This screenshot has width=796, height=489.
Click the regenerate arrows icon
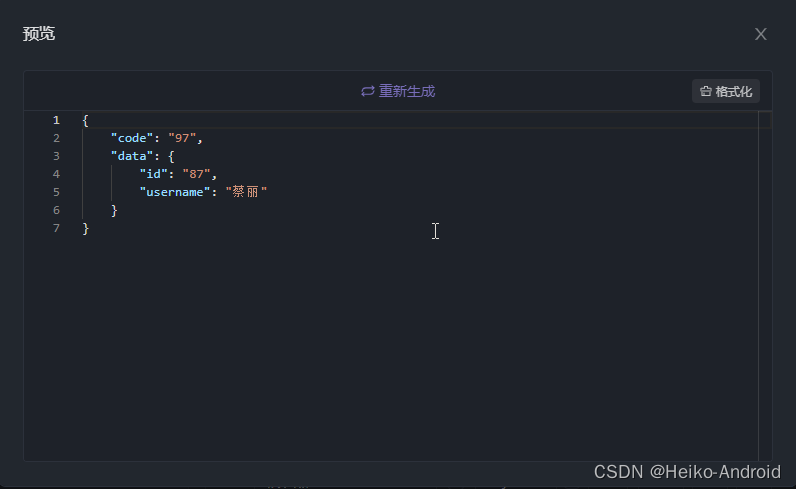point(367,91)
